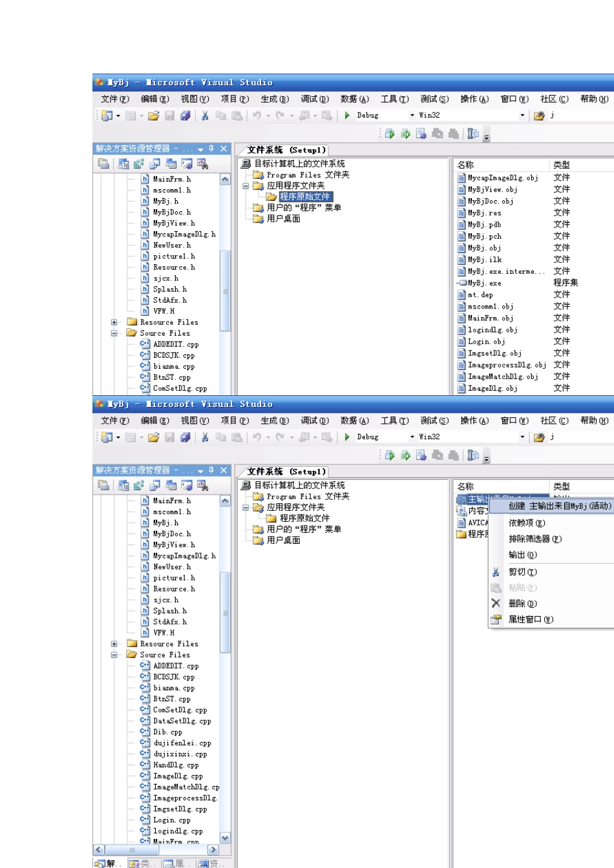Select 用户桌面 in the lower file system tree
This screenshot has height=868, width=614.
pyautogui.click(x=283, y=540)
